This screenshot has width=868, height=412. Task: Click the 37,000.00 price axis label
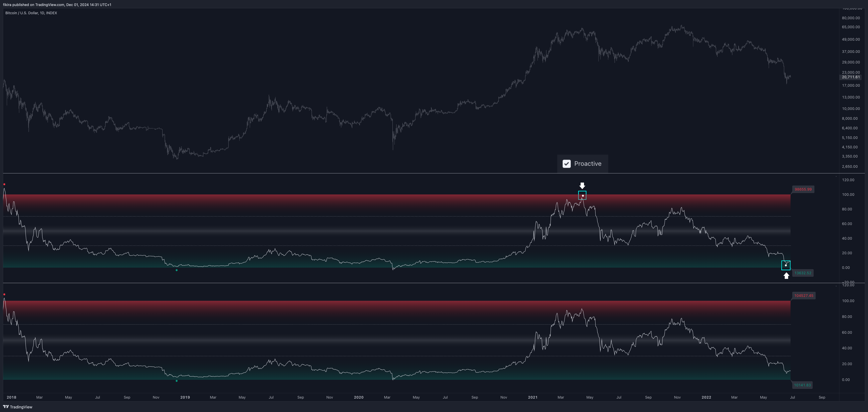pyautogui.click(x=851, y=52)
